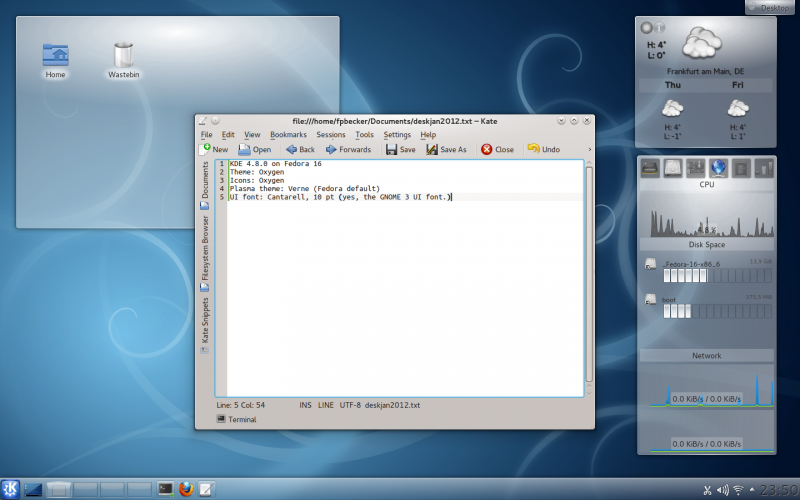The width and height of the screenshot is (800, 500).
Task: Click the editor scrollbar's down arrow
Action: click(589, 393)
